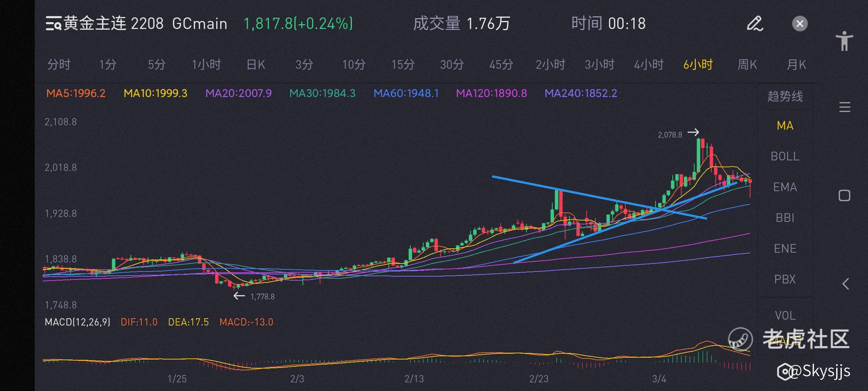Select the PBX indicator
868x391 pixels.
pos(785,279)
